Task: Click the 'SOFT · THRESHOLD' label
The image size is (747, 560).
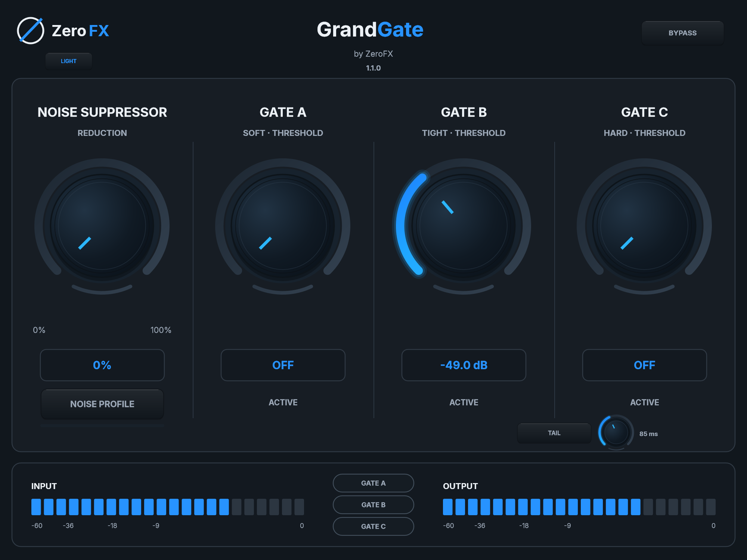Action: click(x=283, y=133)
